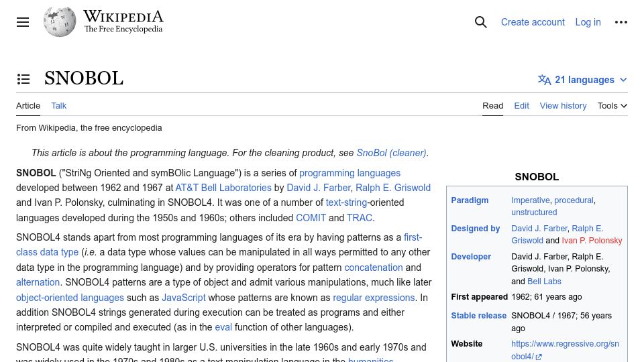Click the Designed by infobox label
Image resolution: width=644 pixels, height=362 pixels.
pyautogui.click(x=475, y=228)
